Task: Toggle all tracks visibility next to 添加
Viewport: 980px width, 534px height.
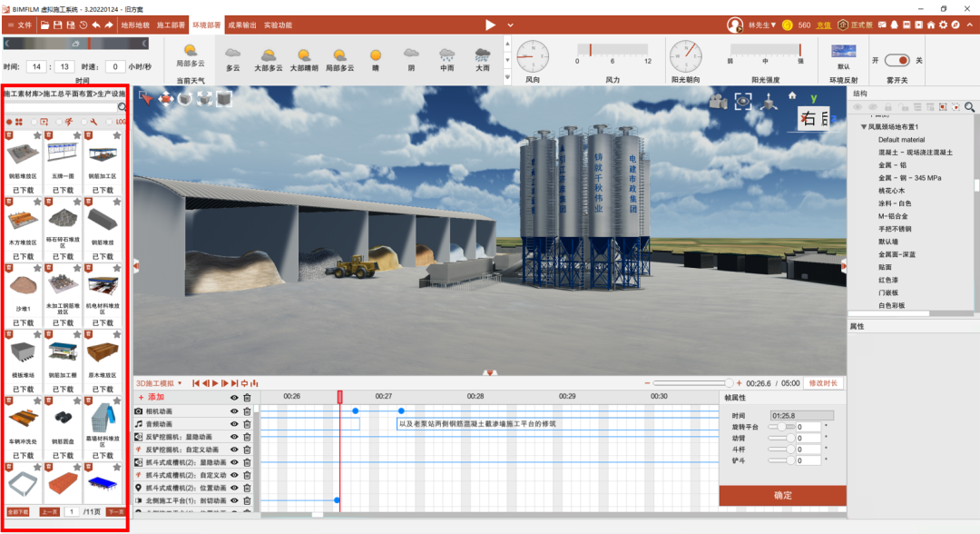Action: 234,398
